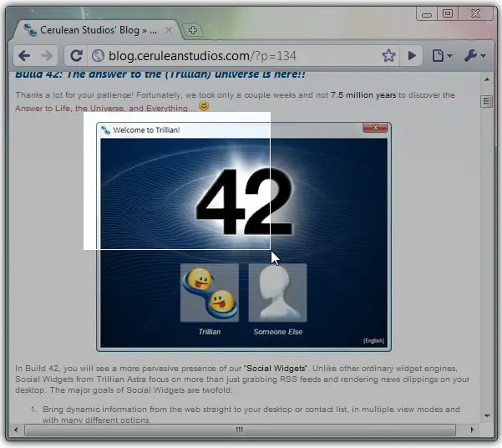This screenshot has width=502, height=448.
Task: Open 'Answer to Life, the Universe, and Everything' link
Action: click(x=105, y=109)
